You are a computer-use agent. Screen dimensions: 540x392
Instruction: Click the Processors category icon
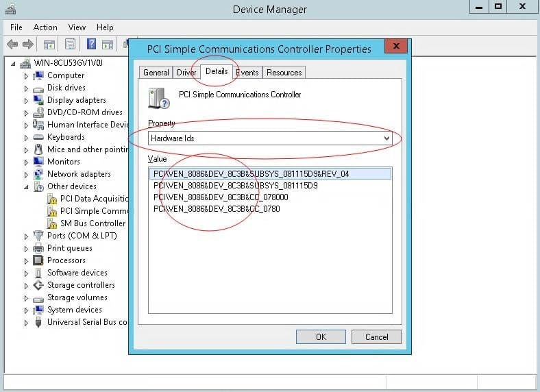(38, 260)
